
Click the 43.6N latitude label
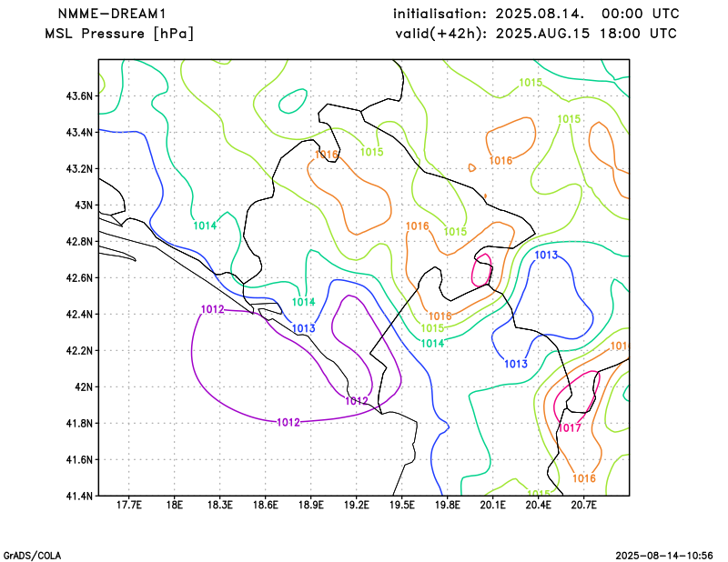click(x=79, y=96)
